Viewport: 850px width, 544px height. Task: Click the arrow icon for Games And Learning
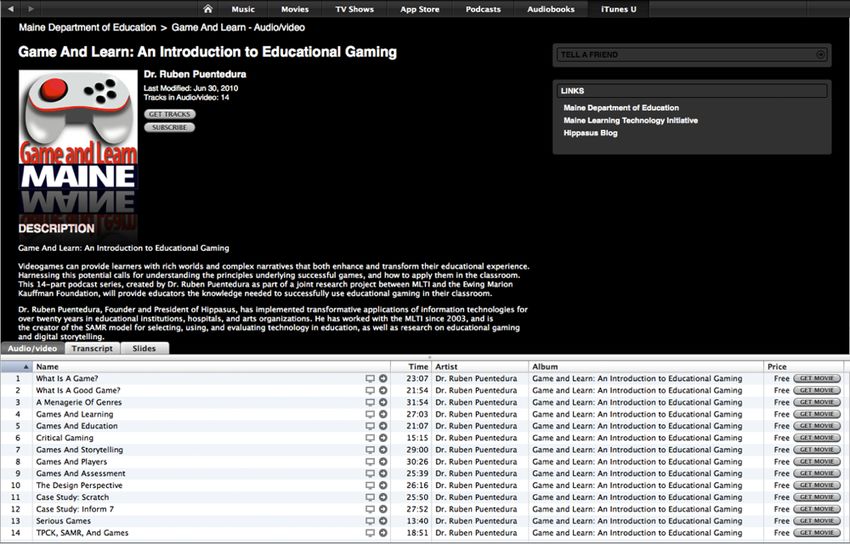(x=383, y=414)
